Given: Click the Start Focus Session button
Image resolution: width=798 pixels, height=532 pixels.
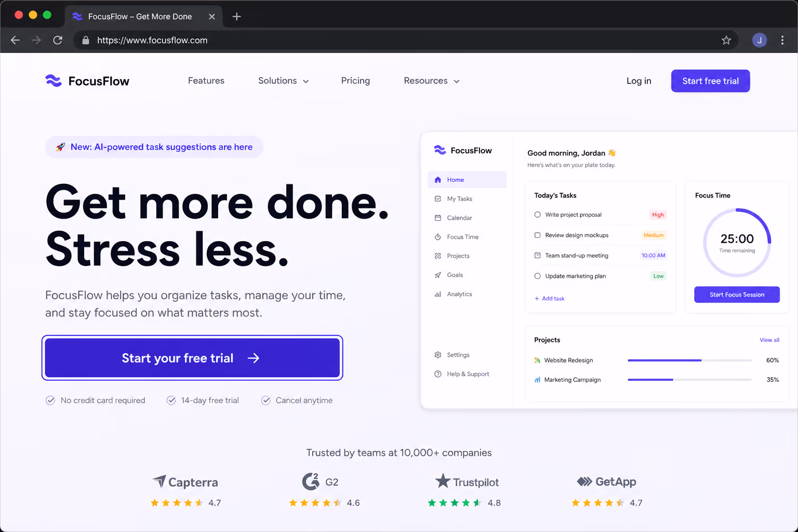Looking at the screenshot, I should click(737, 295).
